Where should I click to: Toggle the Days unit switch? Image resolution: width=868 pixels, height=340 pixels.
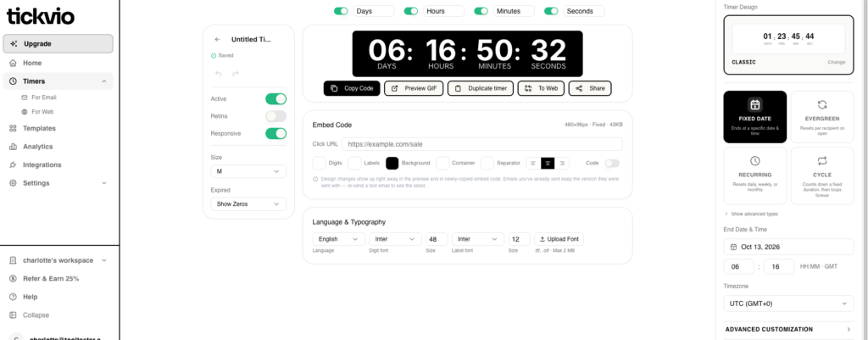point(341,11)
